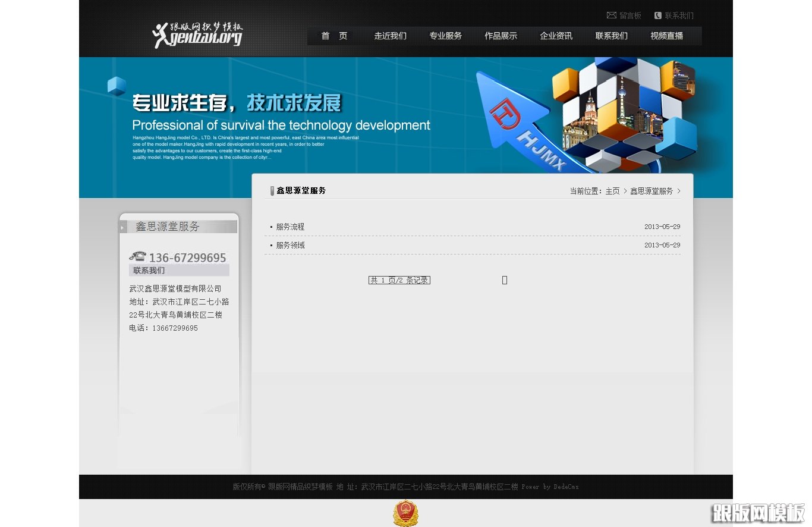
Task: Click the phone icon beside top 联系我们
Action: pyautogui.click(x=657, y=14)
